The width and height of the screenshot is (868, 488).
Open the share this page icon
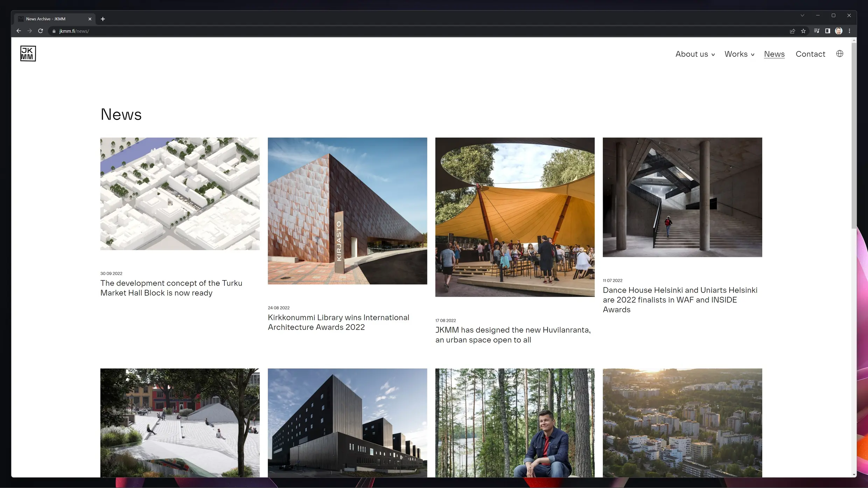click(792, 31)
